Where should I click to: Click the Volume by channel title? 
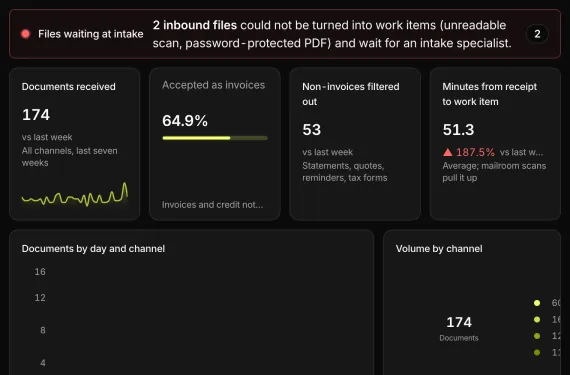439,249
